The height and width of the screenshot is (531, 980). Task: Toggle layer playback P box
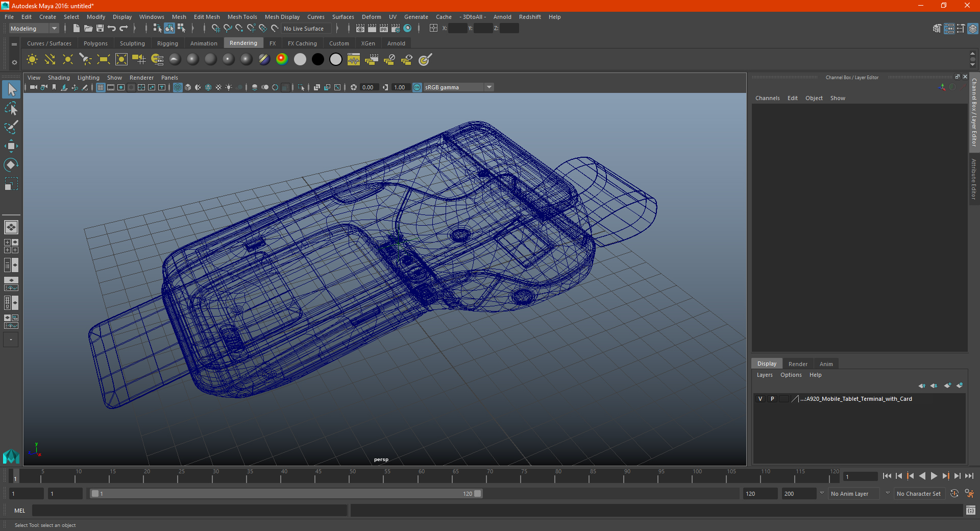tap(772, 399)
